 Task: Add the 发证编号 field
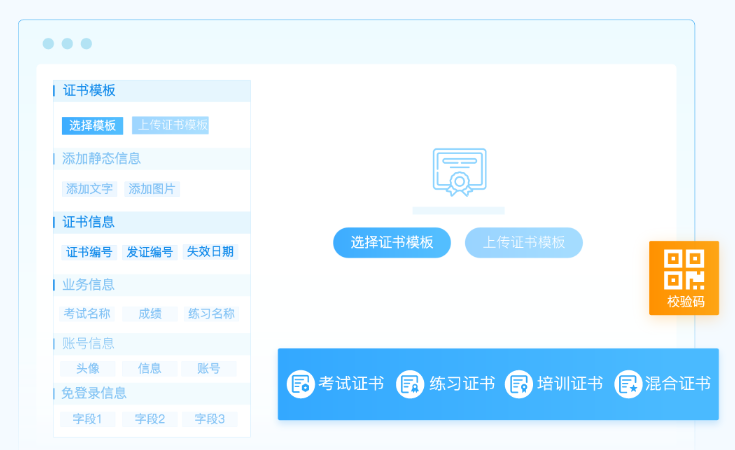click(x=150, y=252)
